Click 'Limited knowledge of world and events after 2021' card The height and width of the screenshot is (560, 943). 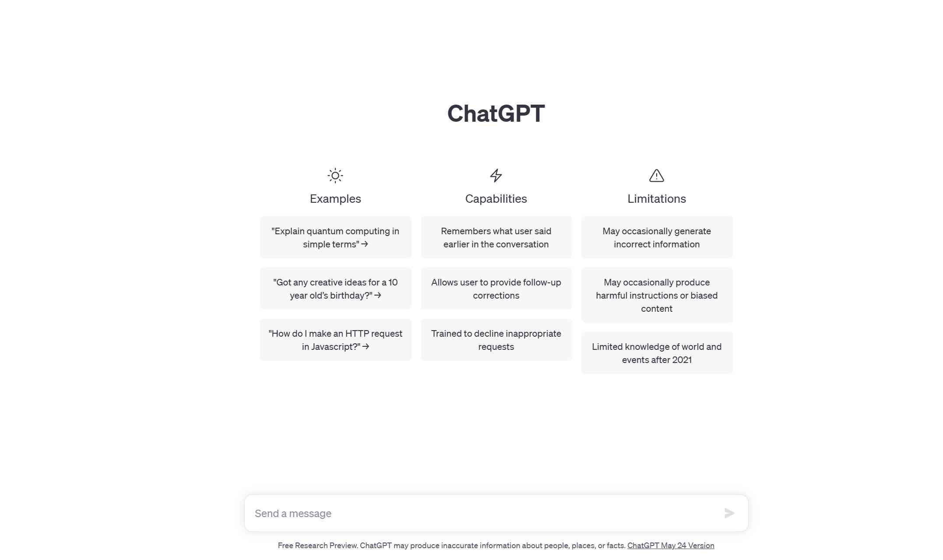tap(656, 352)
